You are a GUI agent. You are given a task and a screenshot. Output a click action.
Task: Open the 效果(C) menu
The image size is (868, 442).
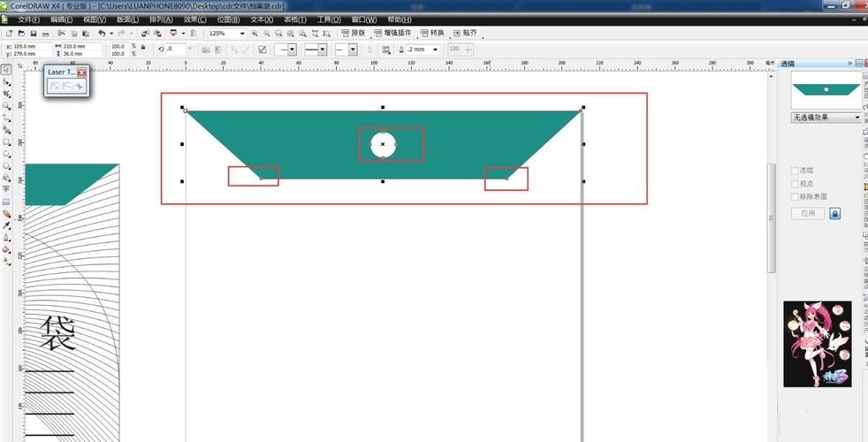[195, 19]
